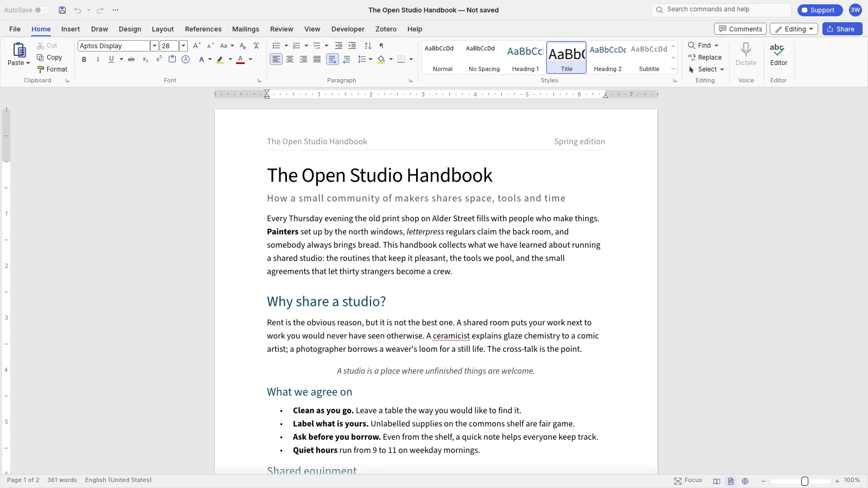Justify the paragraph text
This screenshot has height=488, width=868.
tap(317, 60)
